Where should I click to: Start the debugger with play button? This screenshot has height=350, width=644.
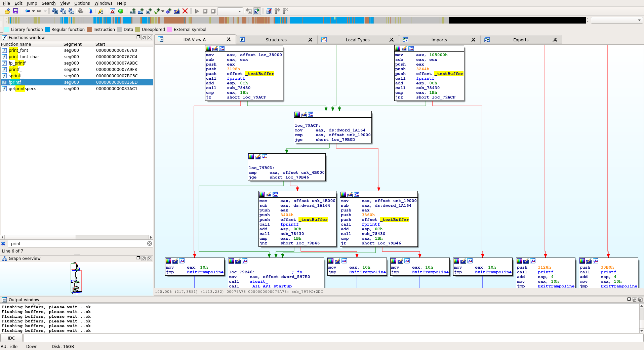coord(197,11)
